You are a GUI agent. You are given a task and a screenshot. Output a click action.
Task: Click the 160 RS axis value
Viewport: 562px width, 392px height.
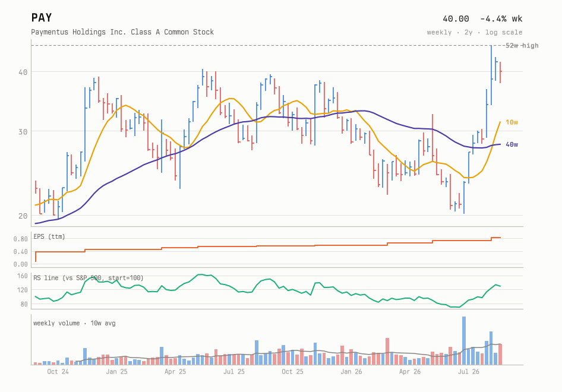tap(22, 276)
